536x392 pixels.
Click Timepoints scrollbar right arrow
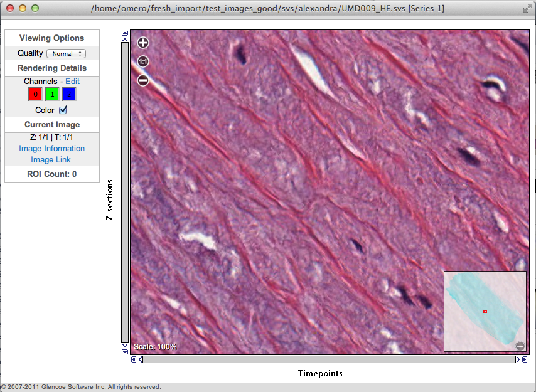point(525,359)
